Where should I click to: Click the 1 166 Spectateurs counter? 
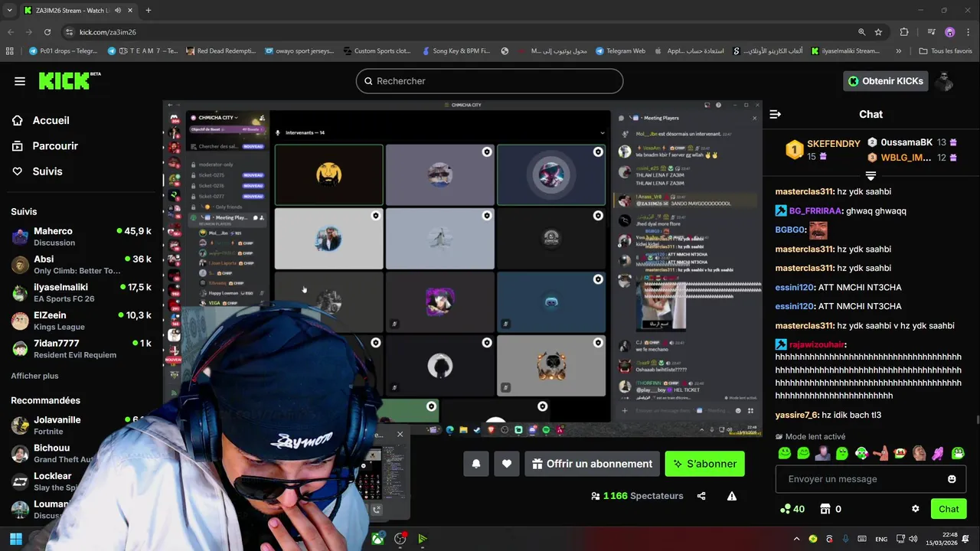pos(637,496)
